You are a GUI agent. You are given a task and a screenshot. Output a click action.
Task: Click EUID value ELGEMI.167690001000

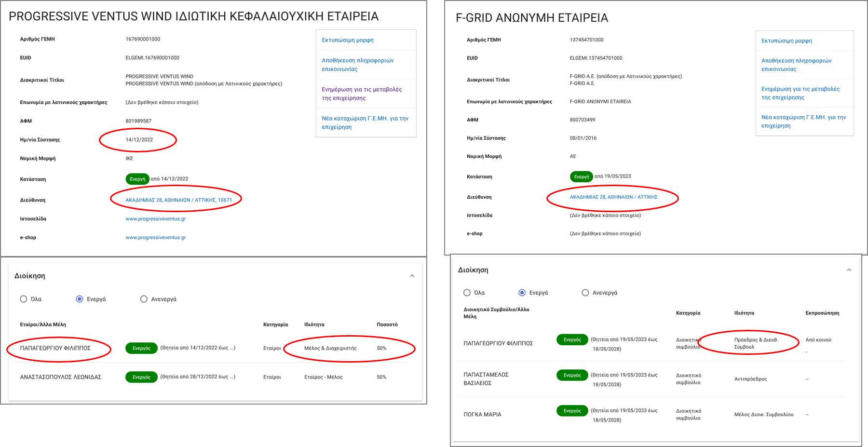(152, 58)
